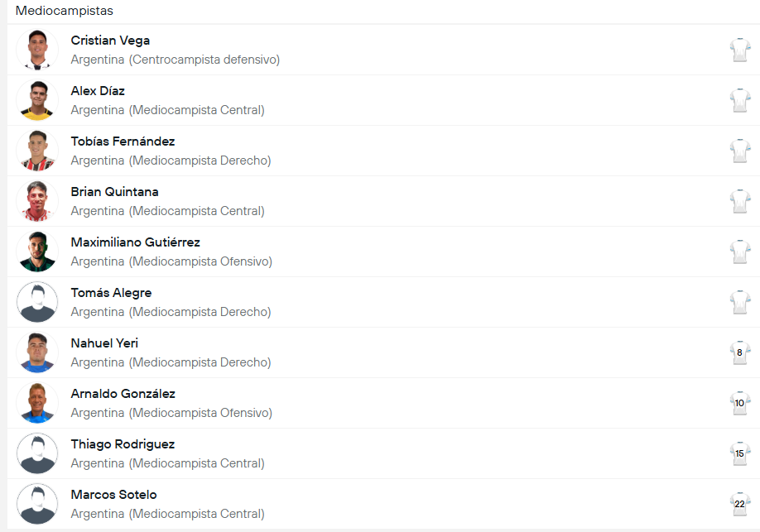Open the Tobías Fernández name link
The image size is (760, 532).
123,141
